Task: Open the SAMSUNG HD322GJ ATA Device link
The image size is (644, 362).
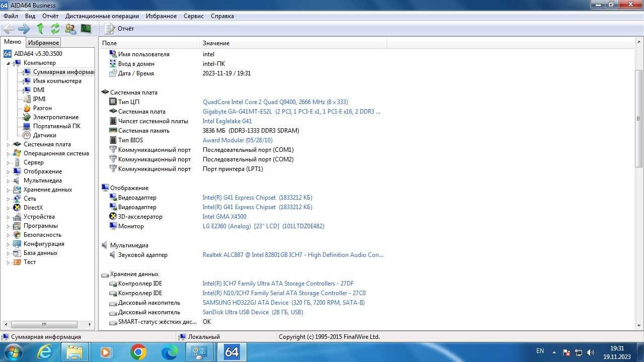Action: 284,303
